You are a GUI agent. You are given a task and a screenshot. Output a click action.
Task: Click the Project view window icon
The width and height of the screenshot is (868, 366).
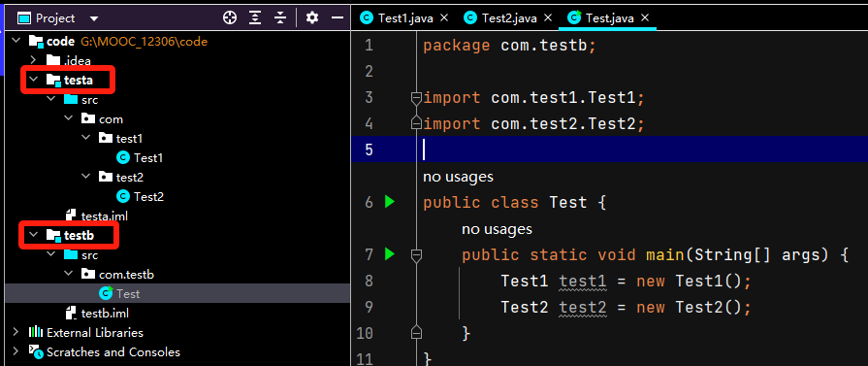tap(23, 18)
